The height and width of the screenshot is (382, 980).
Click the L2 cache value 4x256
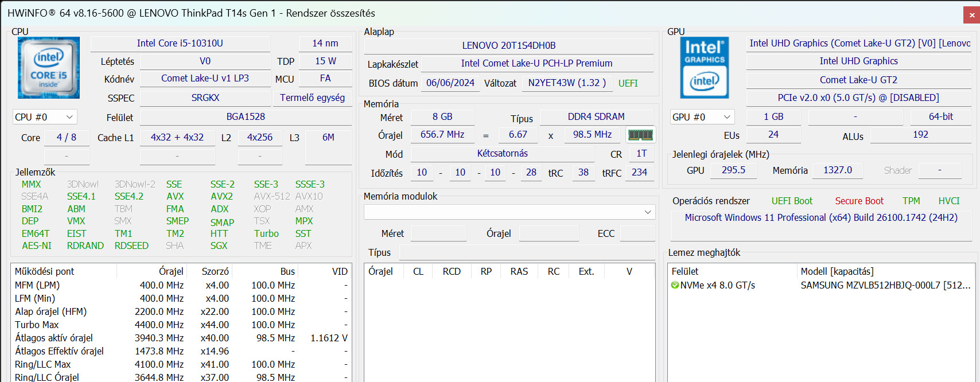coord(260,138)
